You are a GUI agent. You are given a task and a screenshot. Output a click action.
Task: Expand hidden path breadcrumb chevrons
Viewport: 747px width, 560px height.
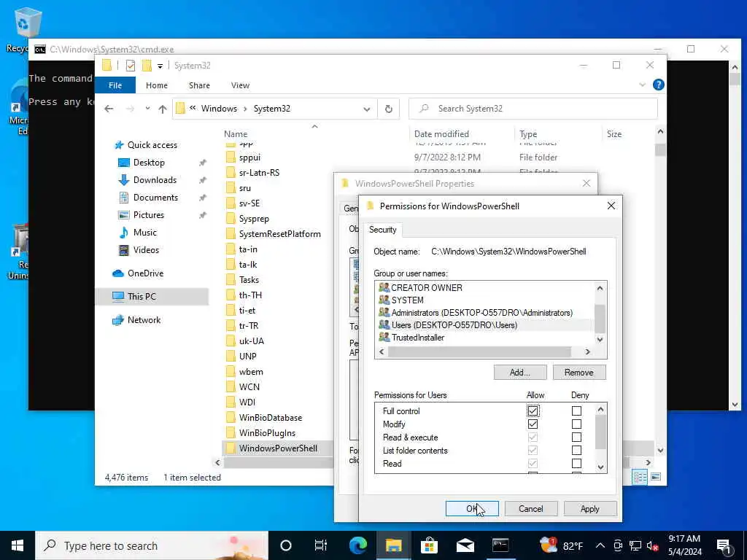193,108
